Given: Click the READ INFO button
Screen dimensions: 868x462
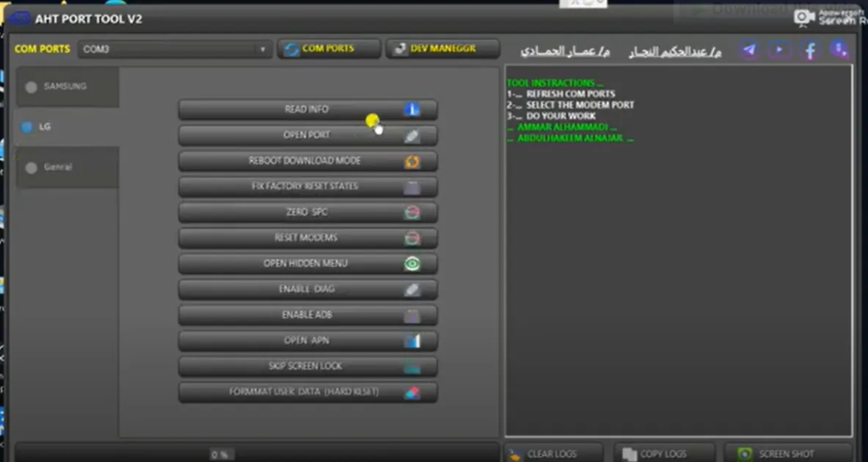Looking at the screenshot, I should pos(307,109).
